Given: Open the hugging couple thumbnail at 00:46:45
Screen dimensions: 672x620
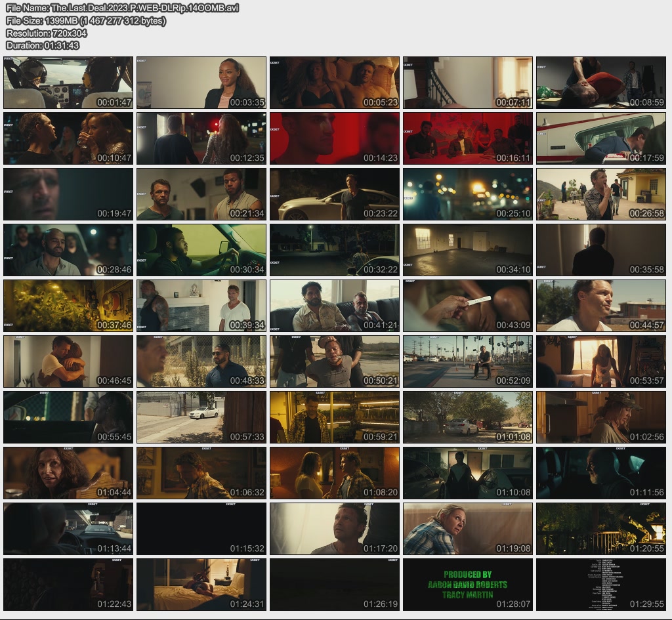Looking at the screenshot, I should 68,362.
